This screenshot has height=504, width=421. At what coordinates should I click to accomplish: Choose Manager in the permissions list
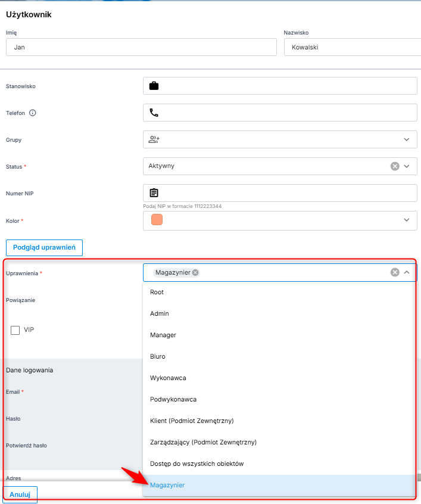pos(163,335)
